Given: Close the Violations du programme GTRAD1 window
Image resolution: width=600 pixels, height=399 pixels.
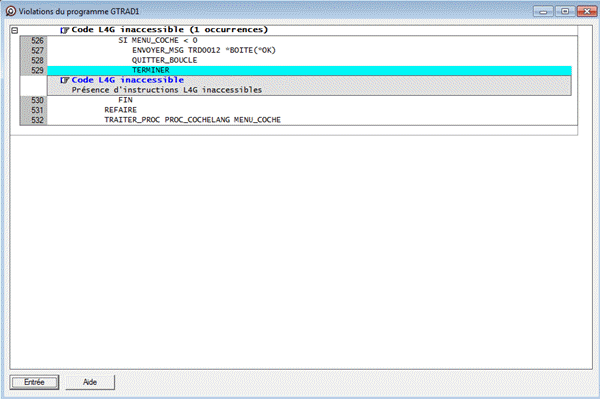Looking at the screenshot, I should 587,11.
